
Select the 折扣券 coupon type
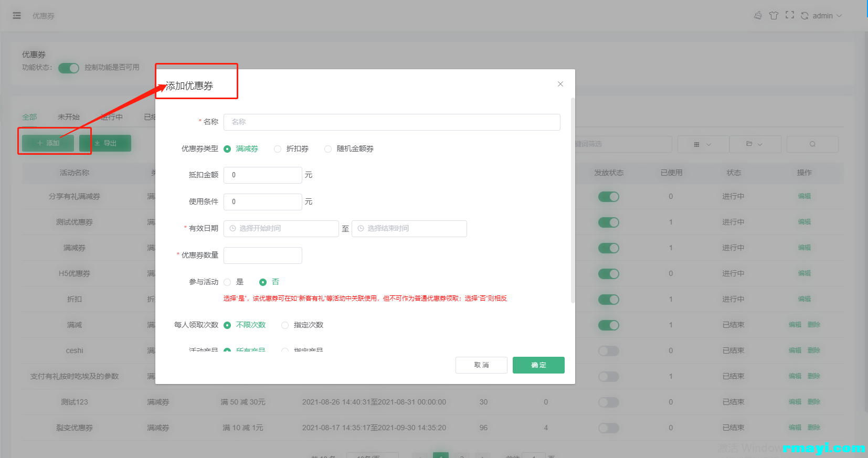point(291,149)
